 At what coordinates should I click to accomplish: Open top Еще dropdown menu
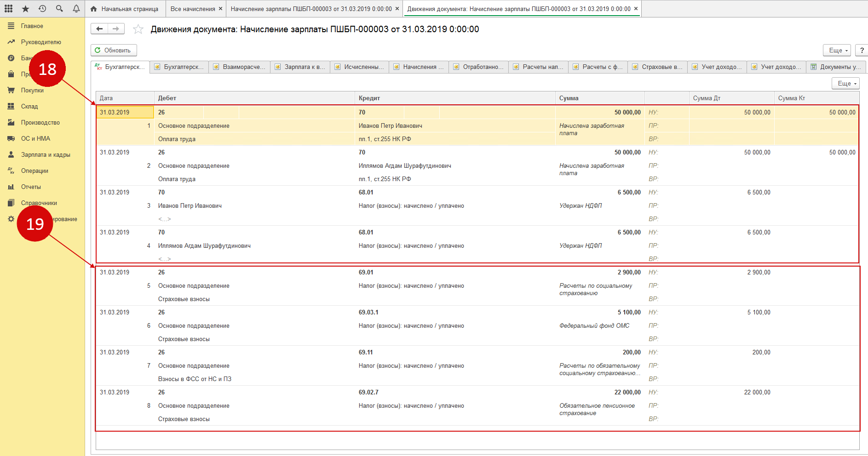coord(837,50)
